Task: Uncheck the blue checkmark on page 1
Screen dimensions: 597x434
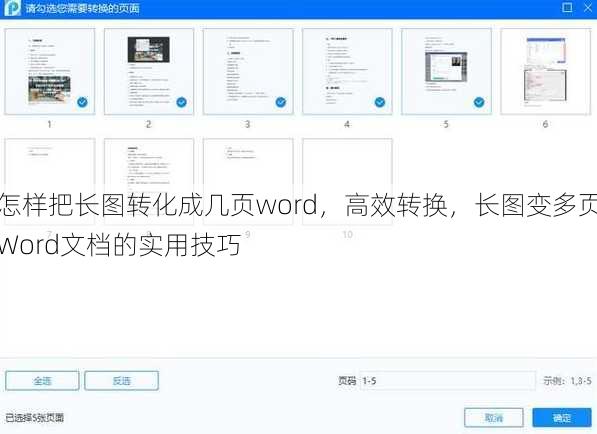Action: [82, 102]
